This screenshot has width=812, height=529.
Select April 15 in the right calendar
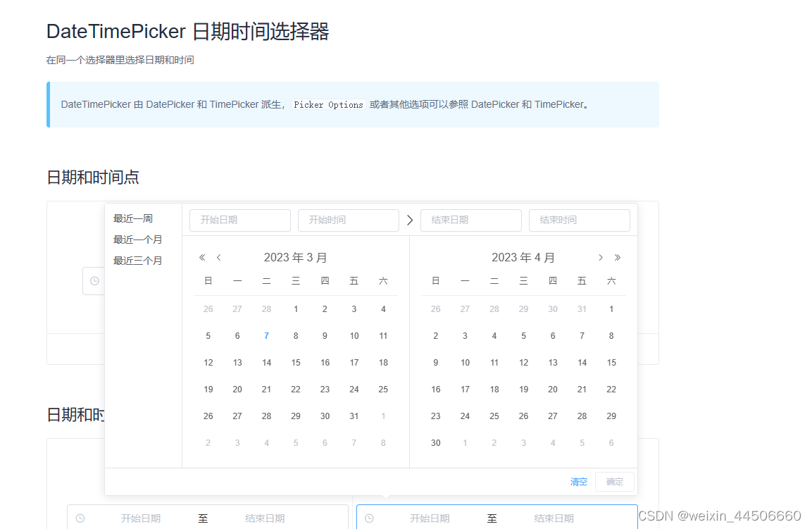point(611,362)
